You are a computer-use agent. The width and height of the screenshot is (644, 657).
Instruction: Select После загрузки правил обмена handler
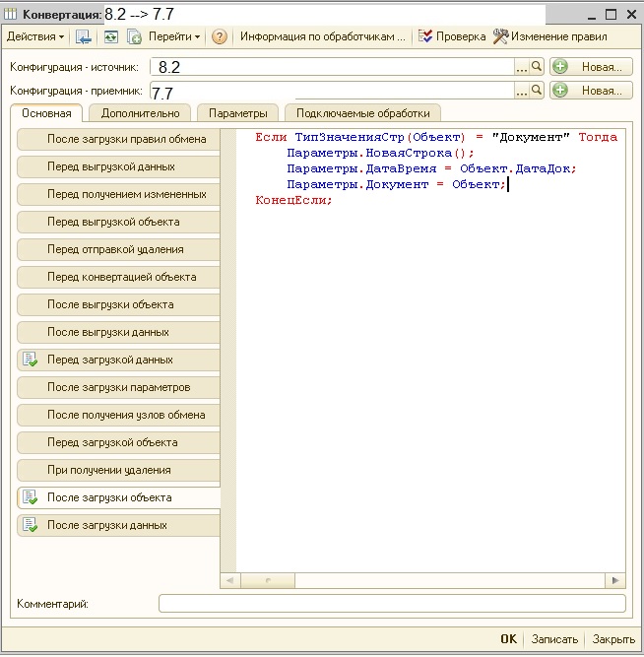118,139
